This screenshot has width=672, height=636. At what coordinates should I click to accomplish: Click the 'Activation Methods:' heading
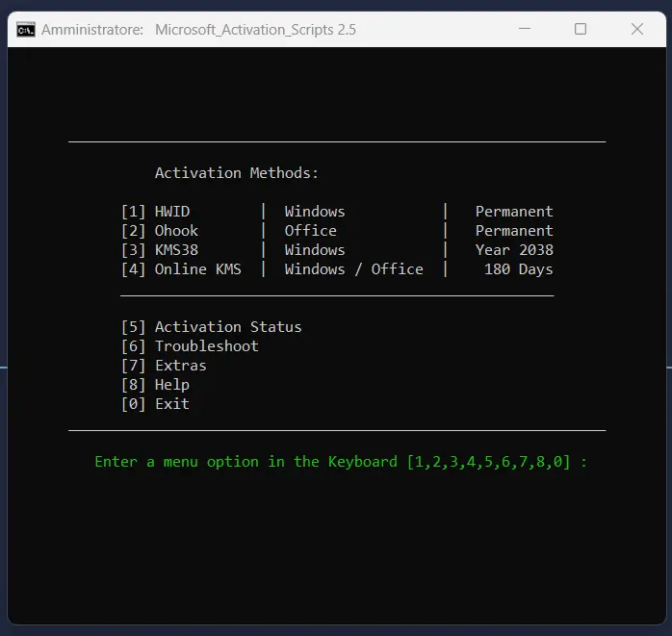click(x=237, y=173)
